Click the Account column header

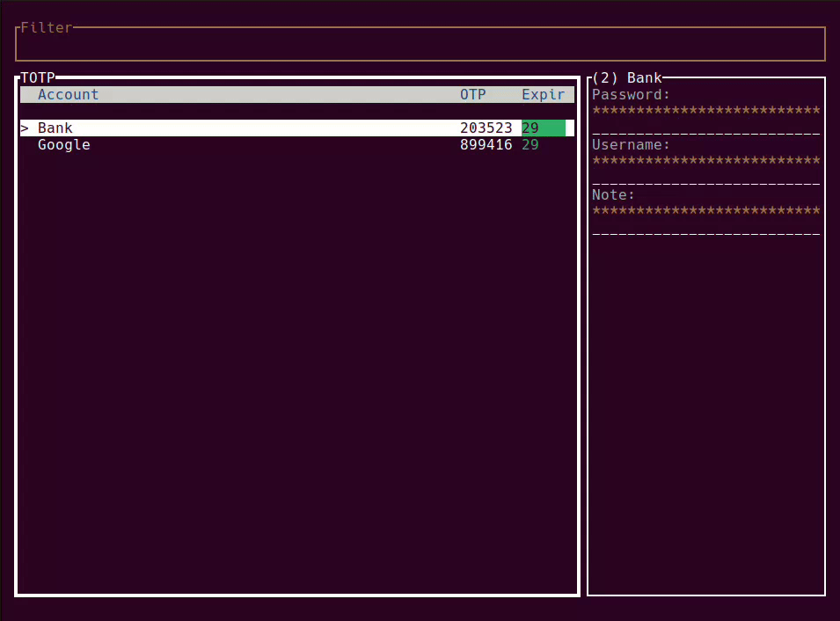[x=68, y=95]
